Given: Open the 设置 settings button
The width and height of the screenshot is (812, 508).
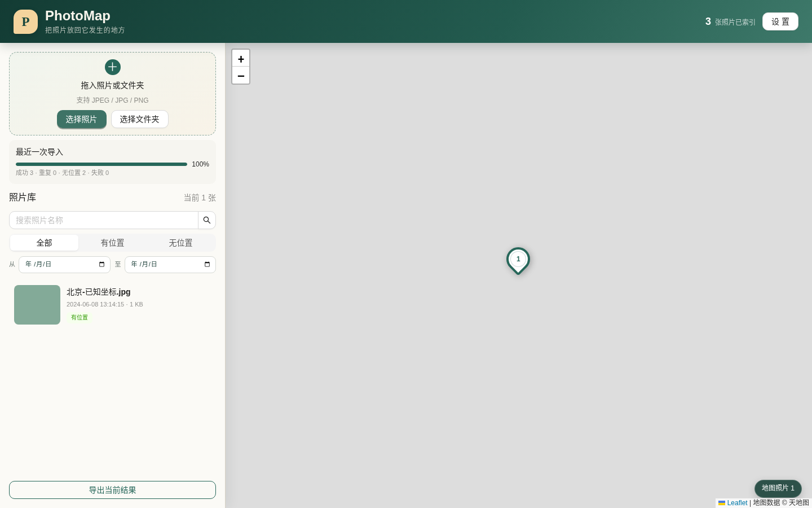Looking at the screenshot, I should pos(780,21).
